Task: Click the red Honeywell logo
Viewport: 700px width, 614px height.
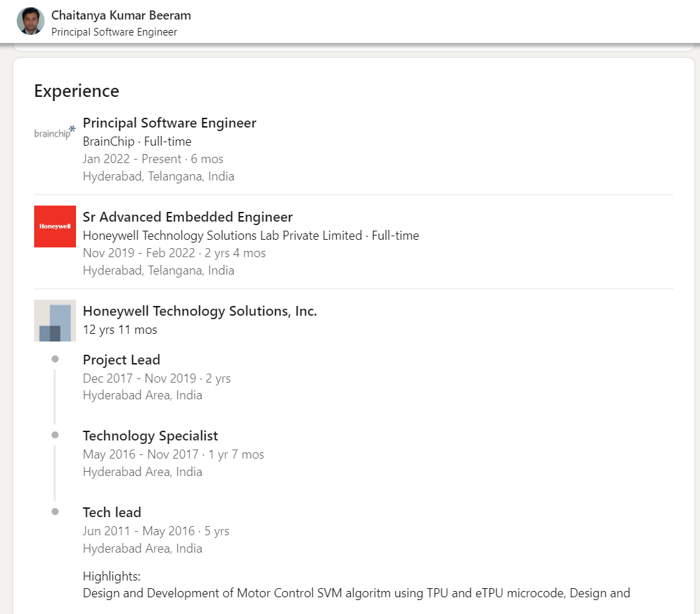Action: click(55, 227)
